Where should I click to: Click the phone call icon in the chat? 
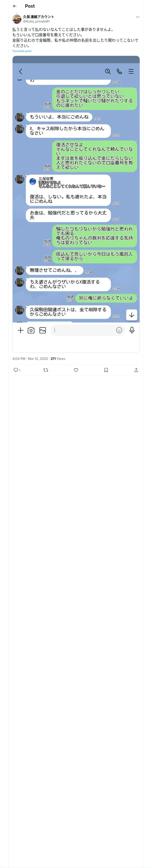coord(119,71)
